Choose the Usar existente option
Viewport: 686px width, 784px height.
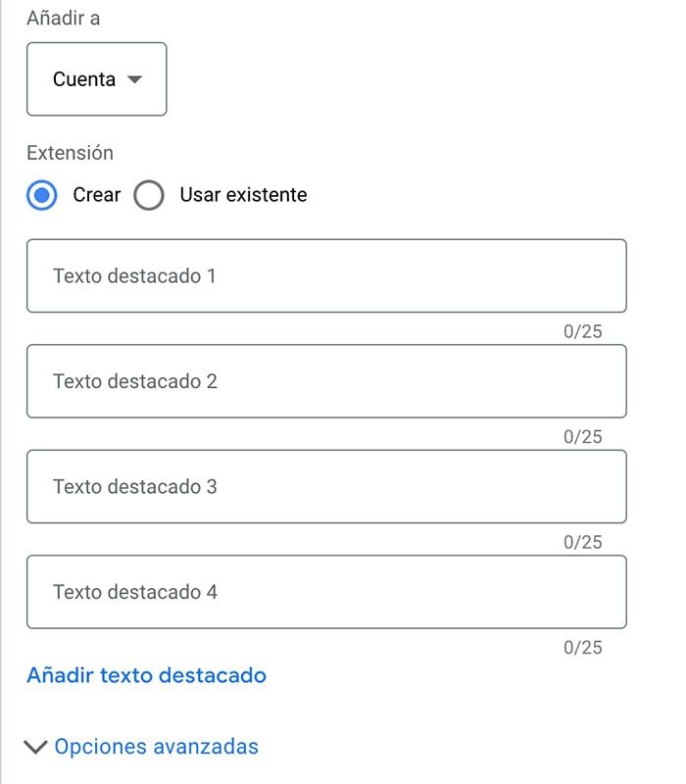pos(148,195)
